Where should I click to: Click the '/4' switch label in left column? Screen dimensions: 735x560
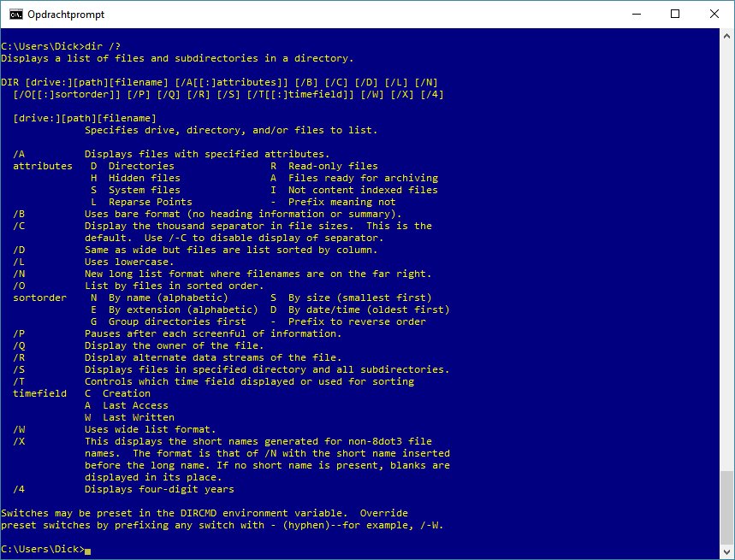[19, 489]
